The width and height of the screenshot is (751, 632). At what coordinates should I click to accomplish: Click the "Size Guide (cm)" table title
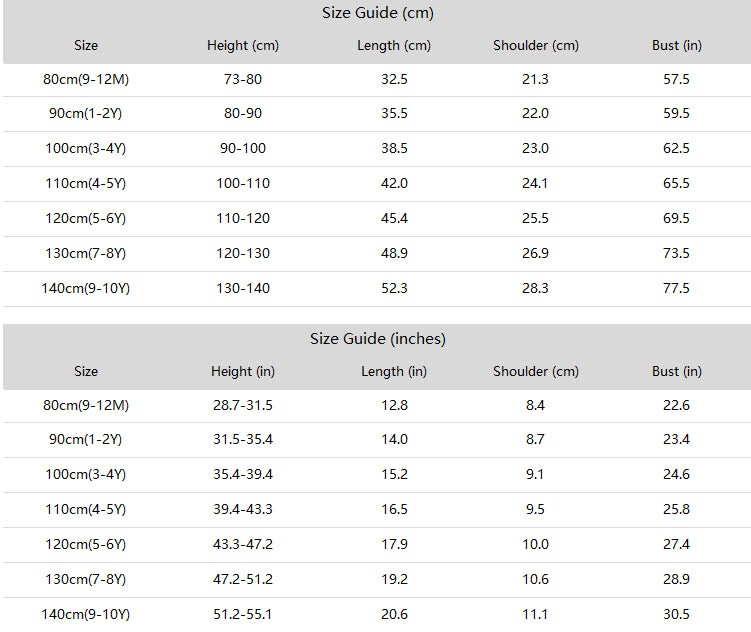[x=377, y=13]
